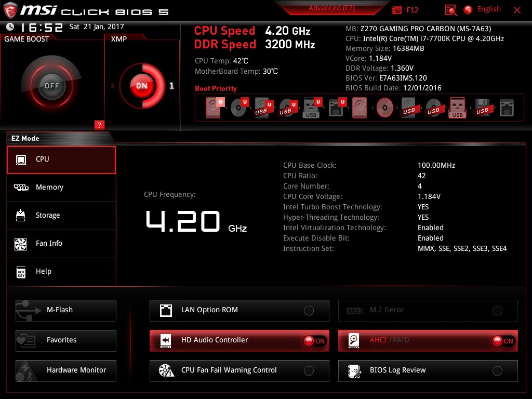
Task: Click the BIOS Ver E7A63IMS.120 text
Action: coord(386,78)
